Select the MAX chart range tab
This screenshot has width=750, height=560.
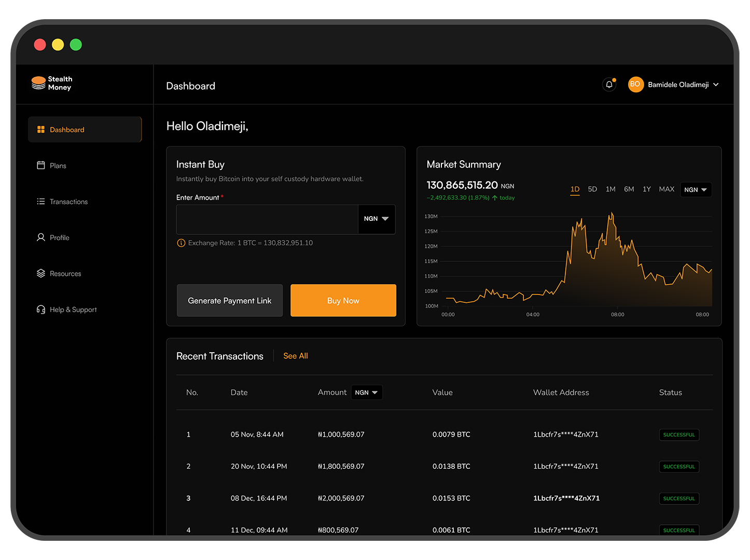coord(666,189)
